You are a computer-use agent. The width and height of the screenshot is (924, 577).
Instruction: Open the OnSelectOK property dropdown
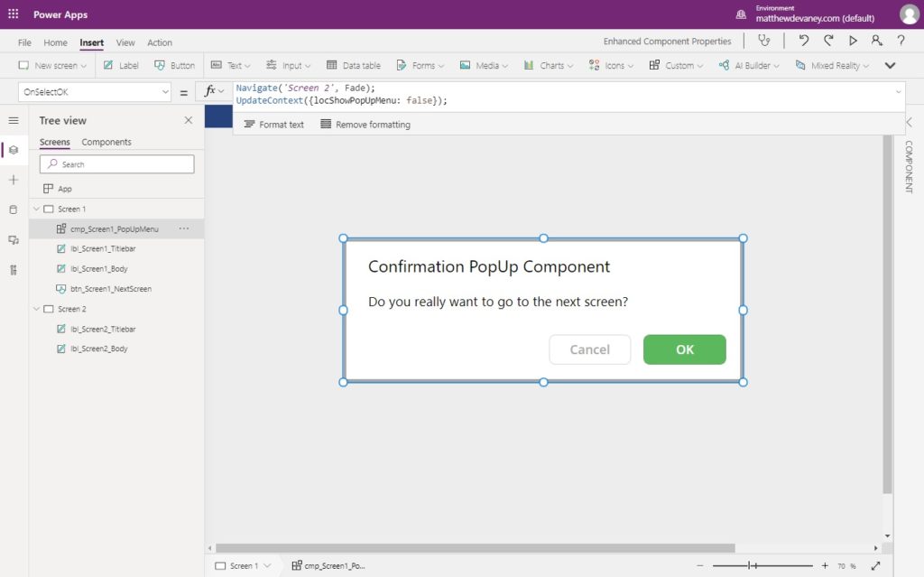(x=95, y=92)
